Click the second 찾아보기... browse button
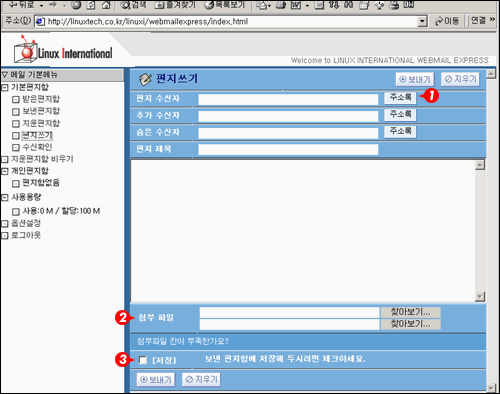 pyautogui.click(x=411, y=324)
